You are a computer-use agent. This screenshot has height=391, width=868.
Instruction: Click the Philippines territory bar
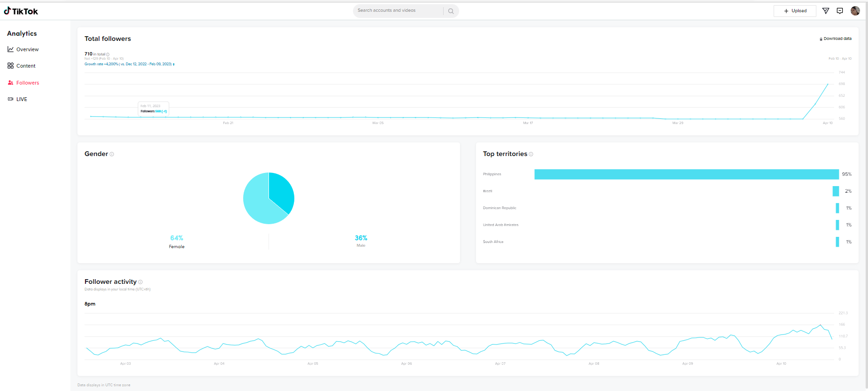686,174
